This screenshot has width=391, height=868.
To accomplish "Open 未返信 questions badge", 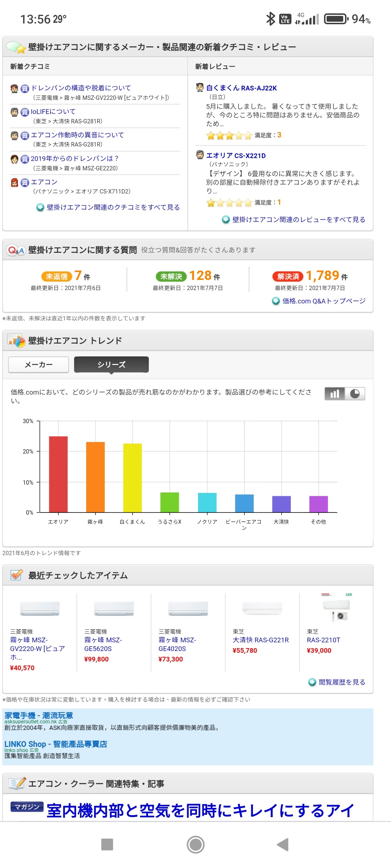I will tap(56, 277).
